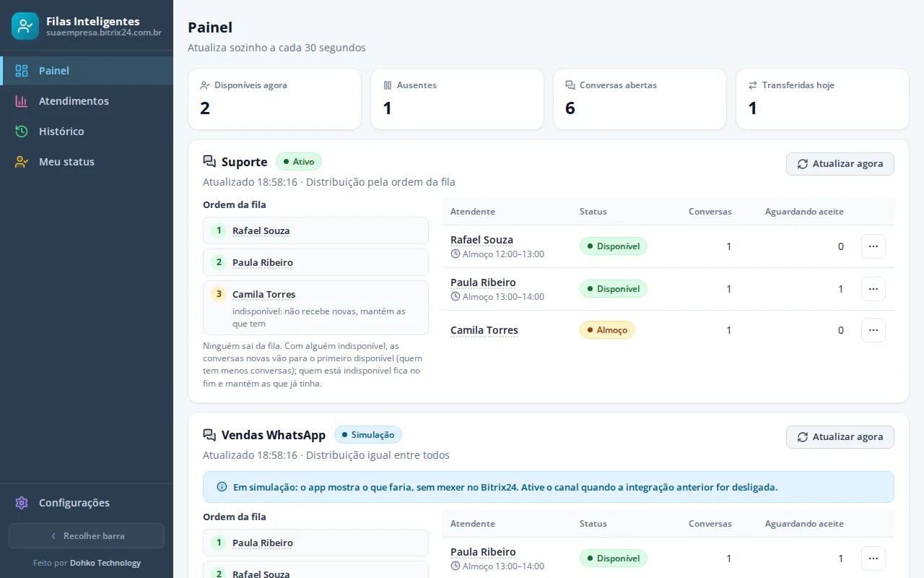This screenshot has height=578, width=924.
Task: Open the options menu for Rafael Souza in Suporte
Action: click(x=873, y=246)
